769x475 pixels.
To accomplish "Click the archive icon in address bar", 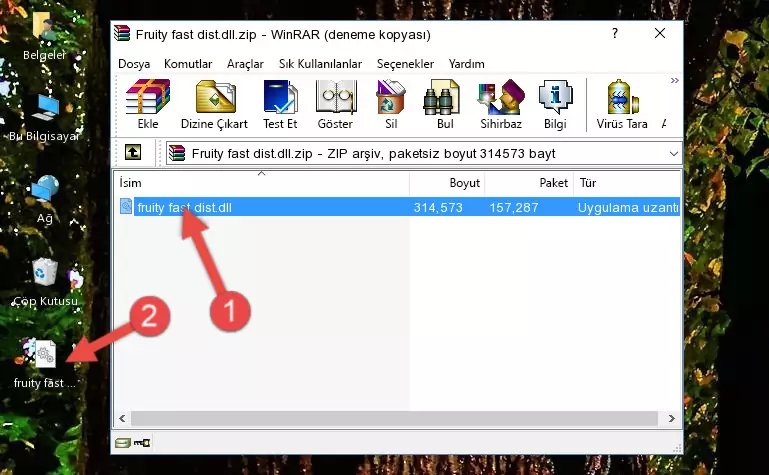I will [177, 153].
